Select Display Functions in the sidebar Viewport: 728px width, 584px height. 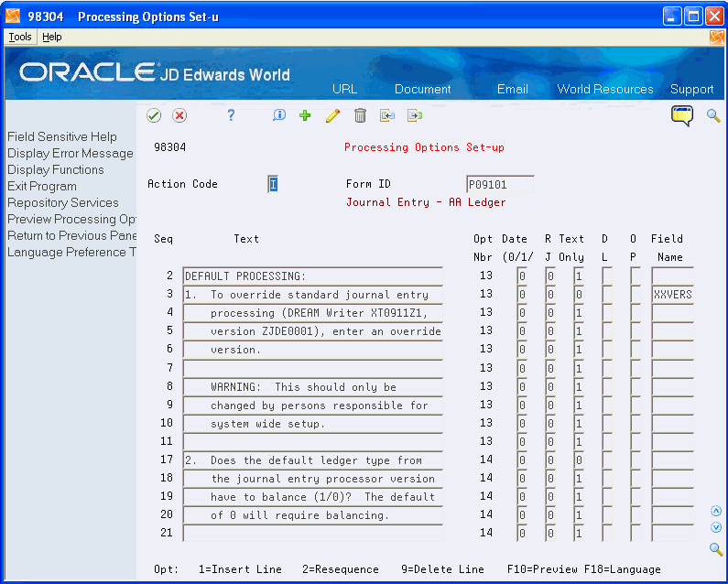tap(56, 170)
